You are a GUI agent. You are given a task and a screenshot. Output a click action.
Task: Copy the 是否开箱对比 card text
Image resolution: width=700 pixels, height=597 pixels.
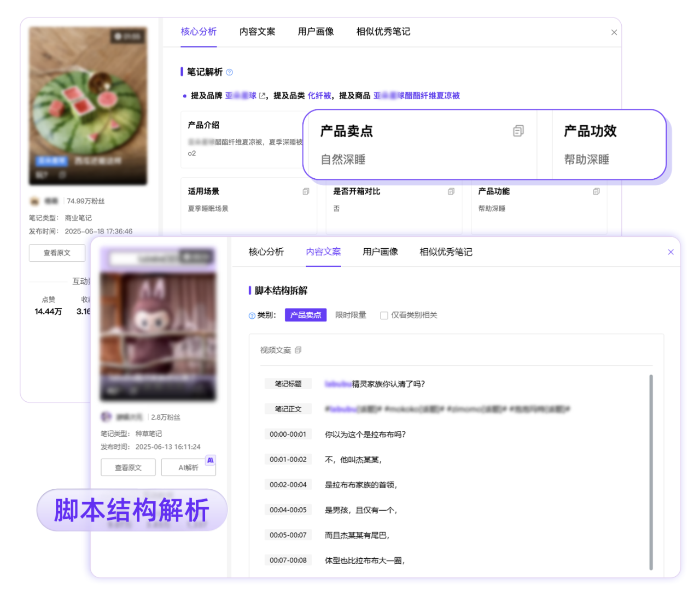pos(451,191)
